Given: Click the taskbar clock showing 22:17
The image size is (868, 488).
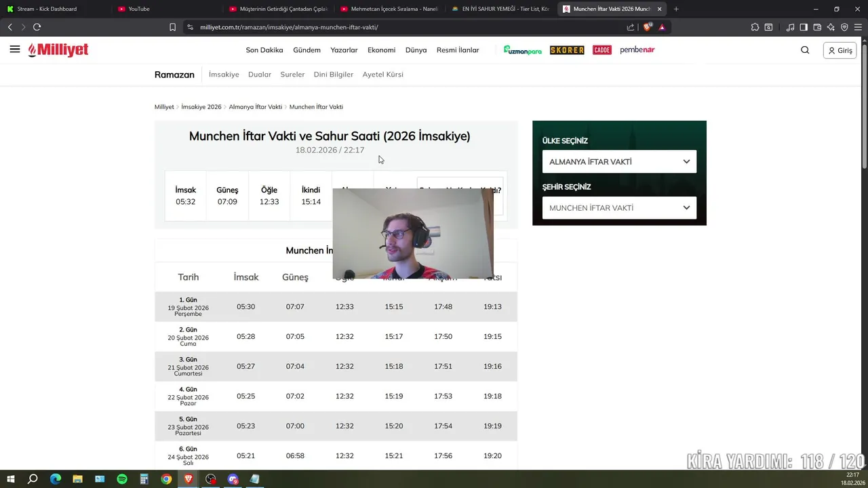Looking at the screenshot, I should pos(852,475).
